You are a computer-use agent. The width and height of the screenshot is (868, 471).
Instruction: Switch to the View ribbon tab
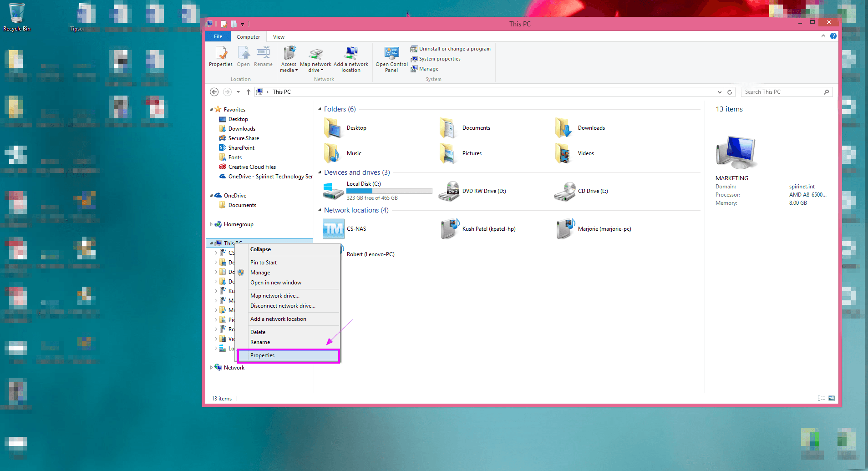[x=279, y=37]
